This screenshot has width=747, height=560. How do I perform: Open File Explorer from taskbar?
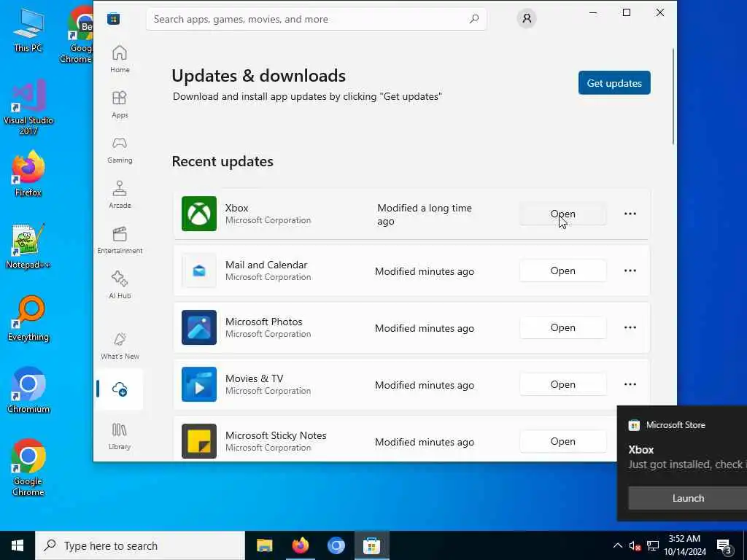pyautogui.click(x=264, y=545)
